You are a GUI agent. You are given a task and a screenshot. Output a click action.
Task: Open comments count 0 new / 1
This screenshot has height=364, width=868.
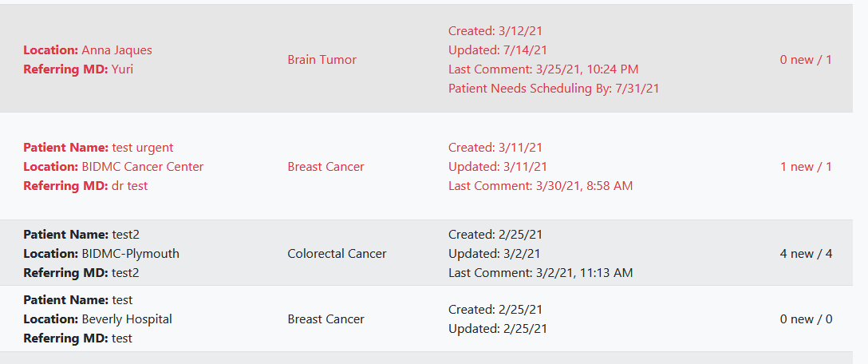pyautogui.click(x=806, y=60)
